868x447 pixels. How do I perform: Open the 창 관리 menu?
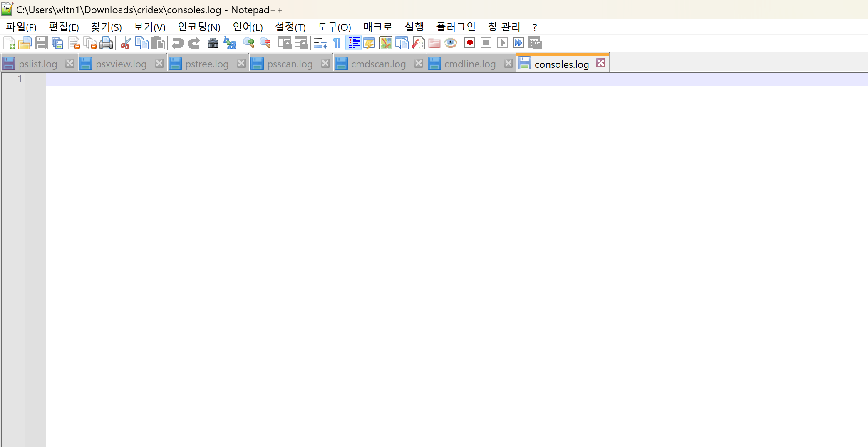click(504, 27)
